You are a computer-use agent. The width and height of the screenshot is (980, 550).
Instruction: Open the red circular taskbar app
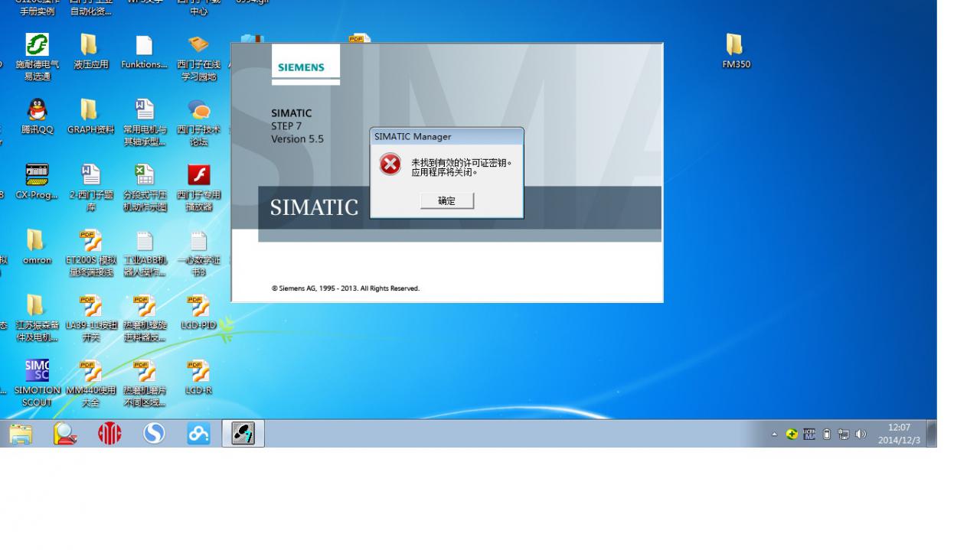pos(109,434)
